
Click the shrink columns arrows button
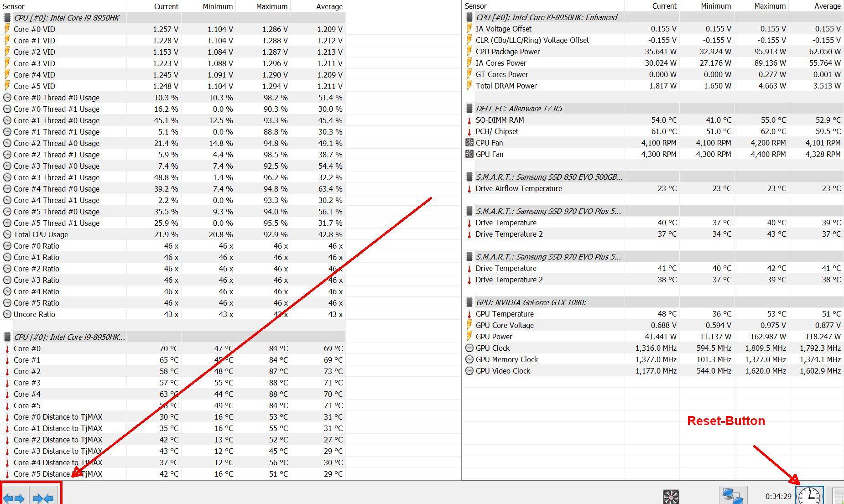[x=44, y=496]
